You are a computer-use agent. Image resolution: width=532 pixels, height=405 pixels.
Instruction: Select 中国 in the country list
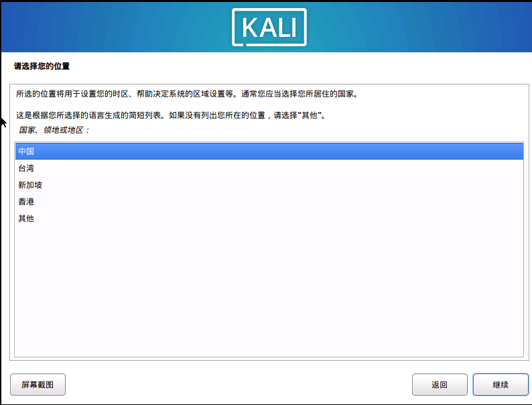tap(269, 152)
